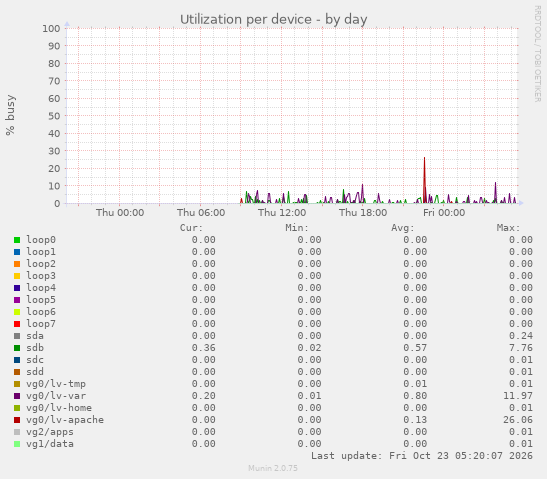The image size is (547, 479).
Task: Click the vg0/lv-var purple legend swatch
Action: [x=17, y=396]
